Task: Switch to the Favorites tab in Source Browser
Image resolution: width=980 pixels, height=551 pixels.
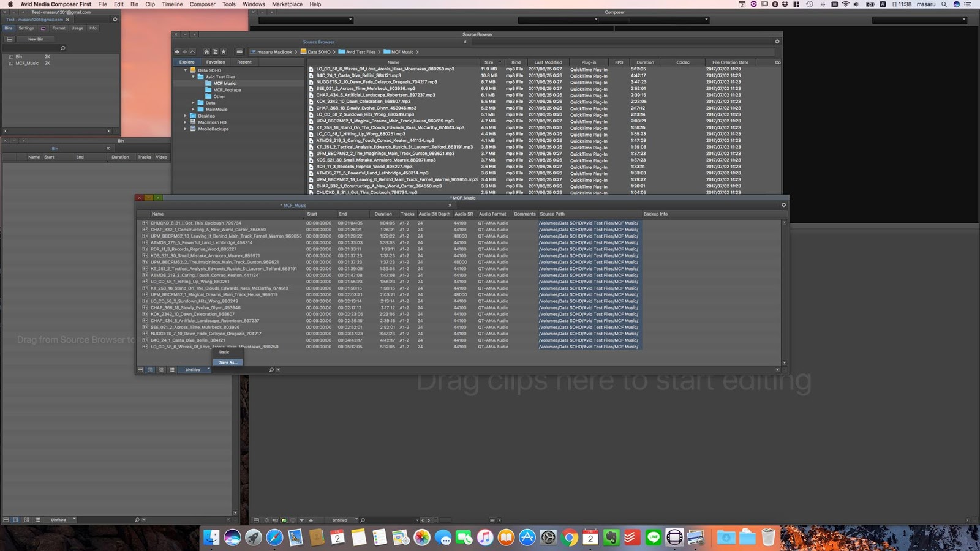Action: pyautogui.click(x=215, y=62)
